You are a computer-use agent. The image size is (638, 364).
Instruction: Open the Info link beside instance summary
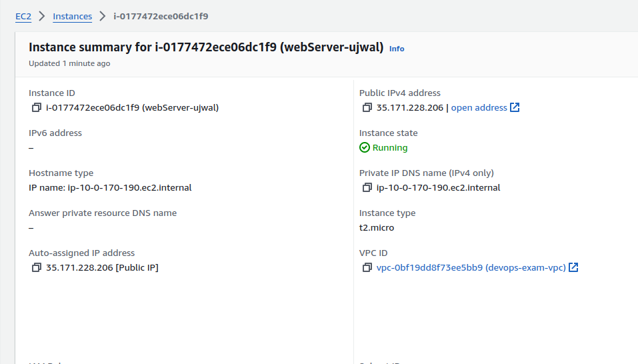point(397,49)
